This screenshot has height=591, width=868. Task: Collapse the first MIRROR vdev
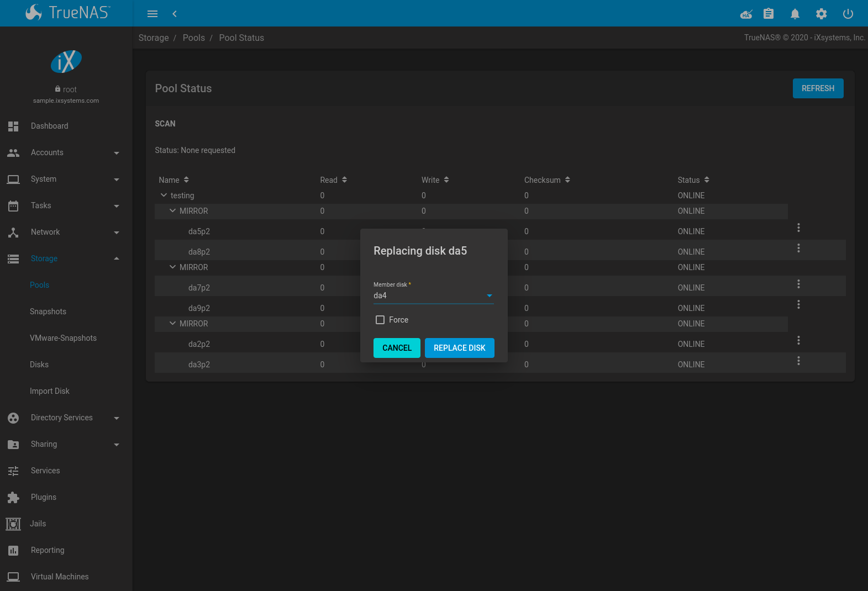pyautogui.click(x=172, y=210)
